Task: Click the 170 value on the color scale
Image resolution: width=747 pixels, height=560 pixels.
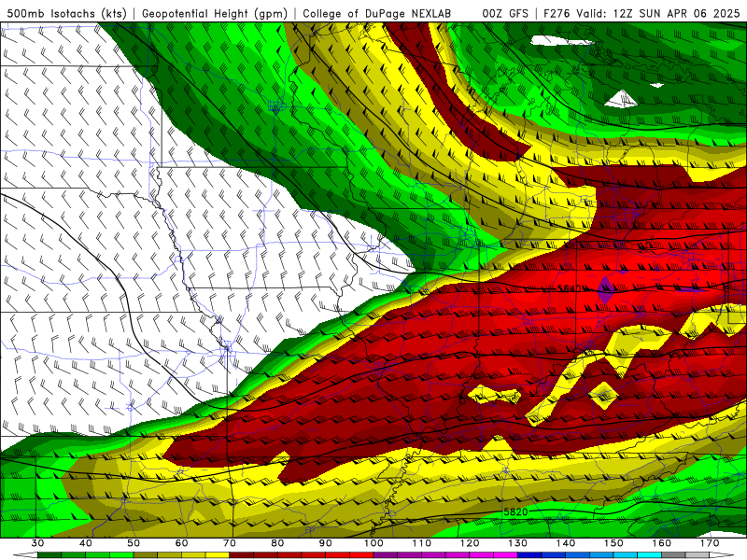Action: 710,543
